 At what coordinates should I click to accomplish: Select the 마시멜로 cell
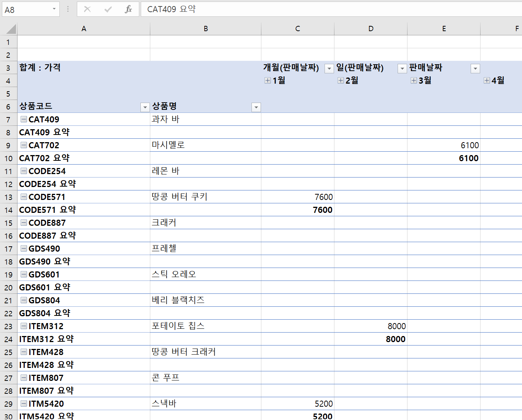tap(205, 145)
